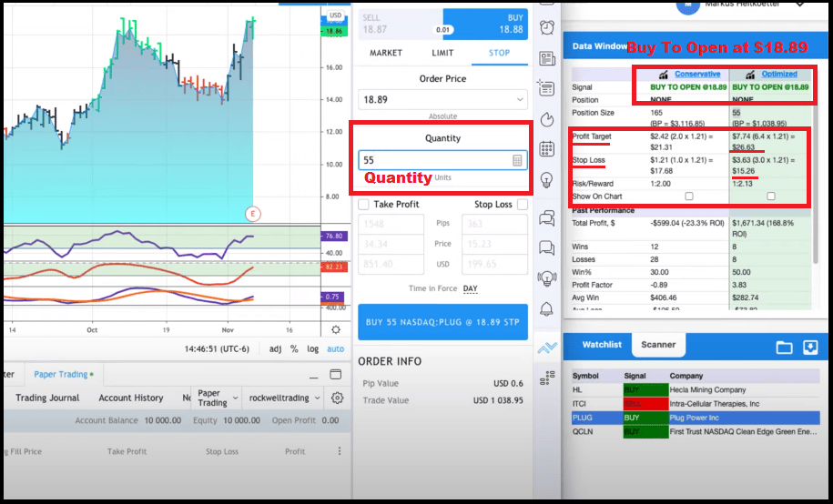The height and width of the screenshot is (504, 833).
Task: Click the earnings E marker on chart
Action: [x=253, y=214]
